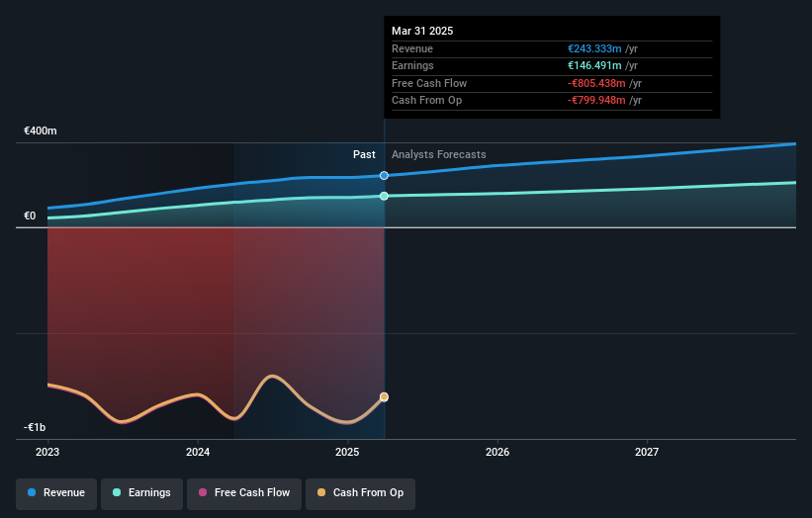812x518 pixels.
Task: Click the 2027 x-axis label
Action: coord(647,452)
